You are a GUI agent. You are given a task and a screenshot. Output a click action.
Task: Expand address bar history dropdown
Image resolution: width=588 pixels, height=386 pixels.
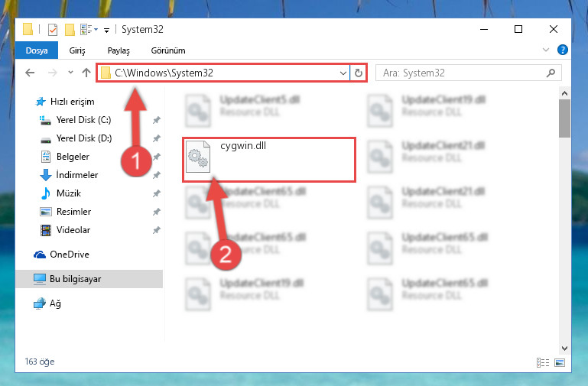tap(343, 73)
